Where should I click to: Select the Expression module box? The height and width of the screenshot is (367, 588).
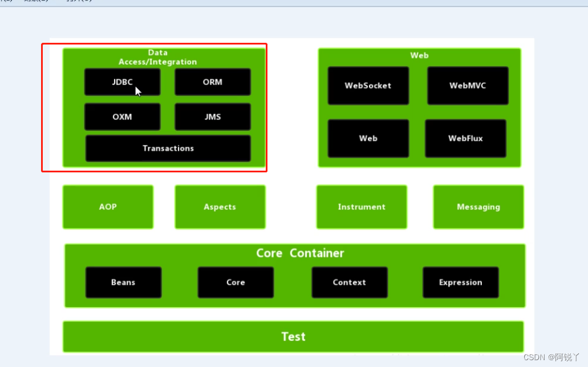point(460,282)
